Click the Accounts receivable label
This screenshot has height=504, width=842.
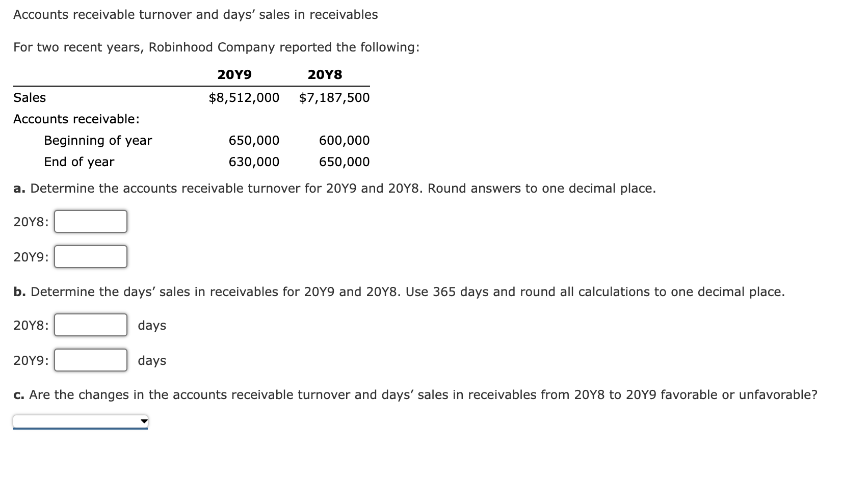[x=76, y=119]
